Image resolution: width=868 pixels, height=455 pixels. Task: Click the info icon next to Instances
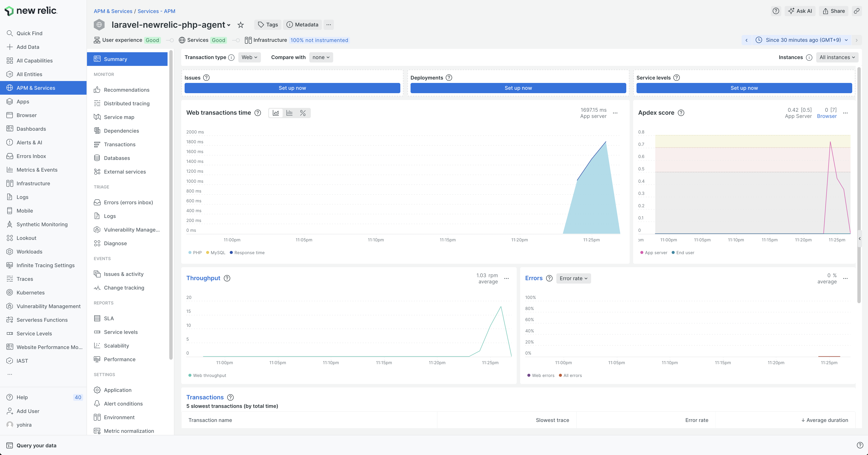[809, 57]
